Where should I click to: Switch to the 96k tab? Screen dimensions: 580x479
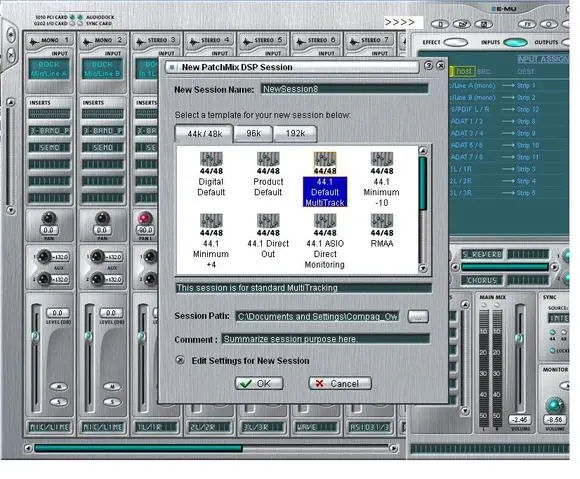[254, 133]
